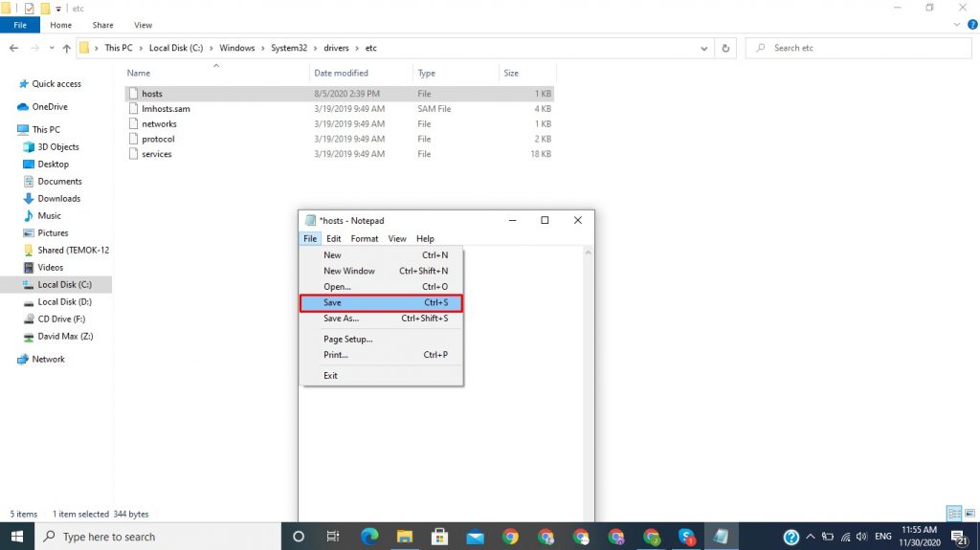Image resolution: width=980 pixels, height=550 pixels.
Task: Switch to large icons view layout
Action: pyautogui.click(x=968, y=514)
